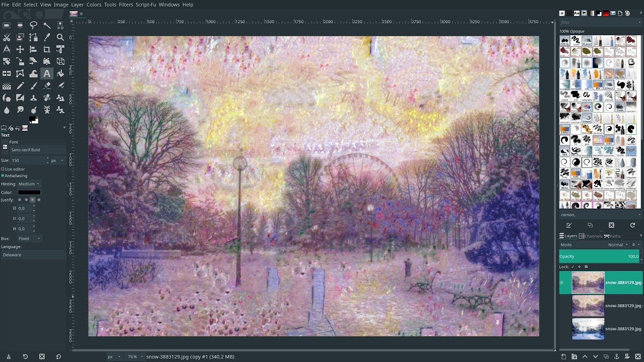Image resolution: width=644 pixels, height=362 pixels.
Task: Set text justification to centered
Action: [33, 200]
